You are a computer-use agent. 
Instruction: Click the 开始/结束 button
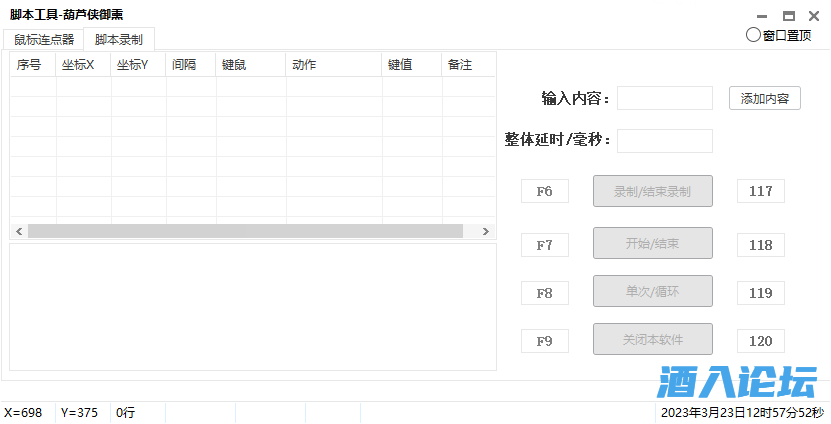pos(652,243)
